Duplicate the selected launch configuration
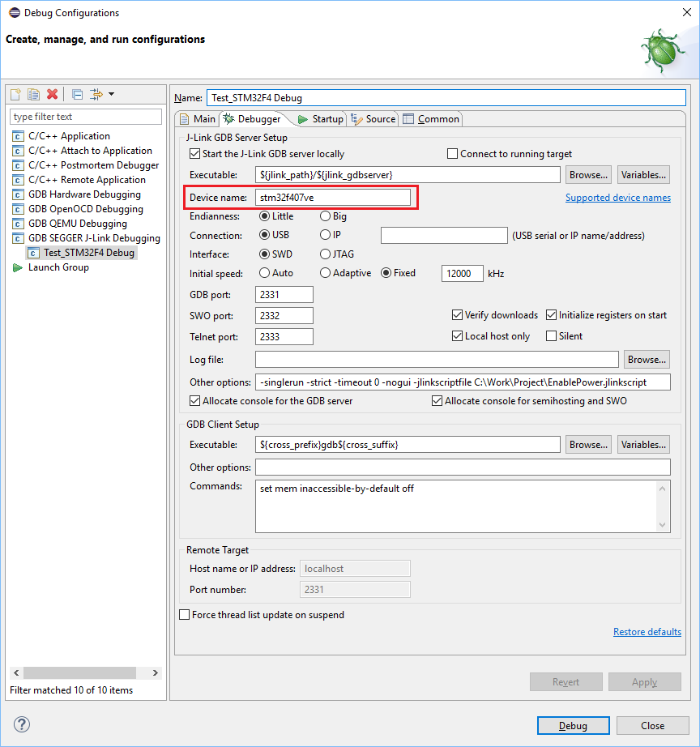700x747 pixels. (x=33, y=94)
